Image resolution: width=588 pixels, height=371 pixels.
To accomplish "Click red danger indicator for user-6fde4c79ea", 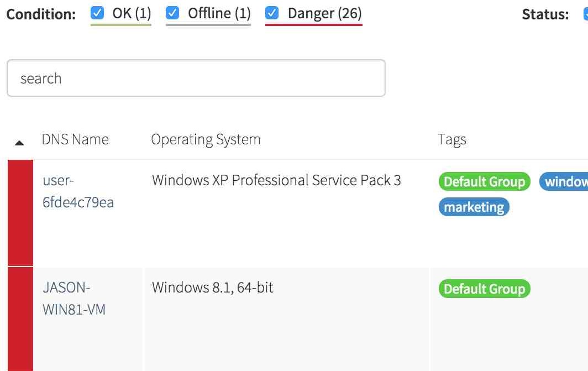I will pos(20,213).
